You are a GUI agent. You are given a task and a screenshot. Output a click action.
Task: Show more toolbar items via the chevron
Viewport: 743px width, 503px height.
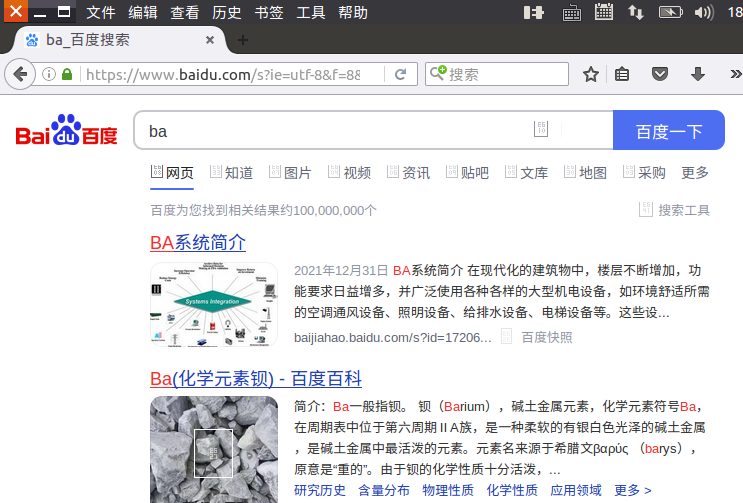click(735, 74)
